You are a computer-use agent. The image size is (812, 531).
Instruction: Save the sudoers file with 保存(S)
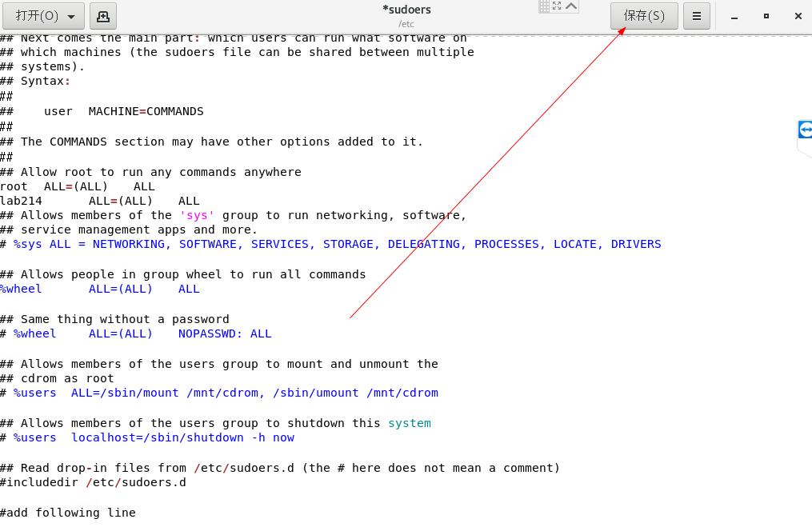pyautogui.click(x=644, y=16)
